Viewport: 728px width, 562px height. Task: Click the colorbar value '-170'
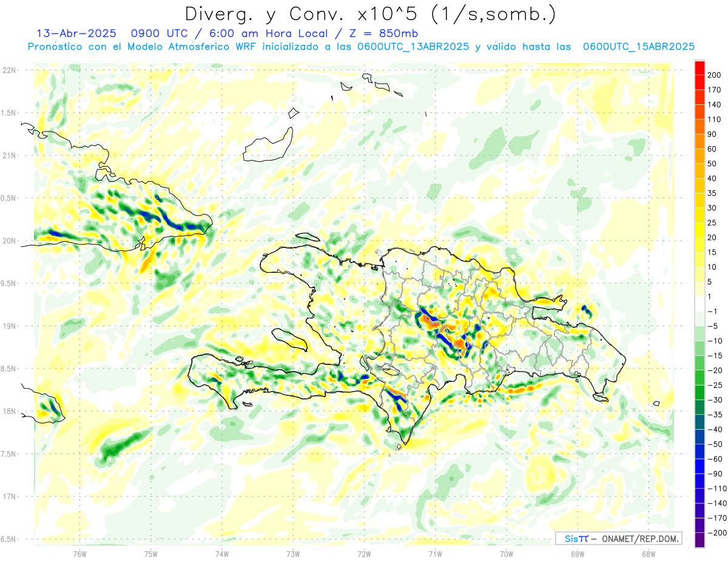click(716, 518)
